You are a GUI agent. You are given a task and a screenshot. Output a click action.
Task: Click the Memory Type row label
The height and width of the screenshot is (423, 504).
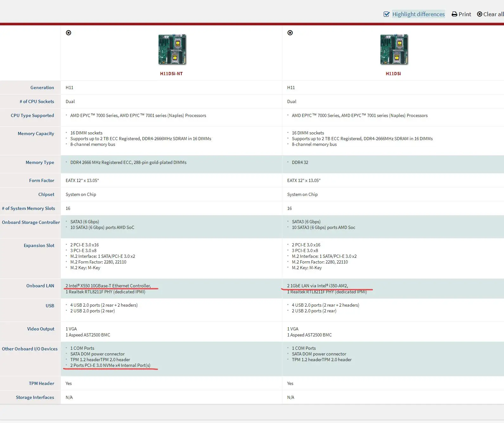(x=40, y=162)
